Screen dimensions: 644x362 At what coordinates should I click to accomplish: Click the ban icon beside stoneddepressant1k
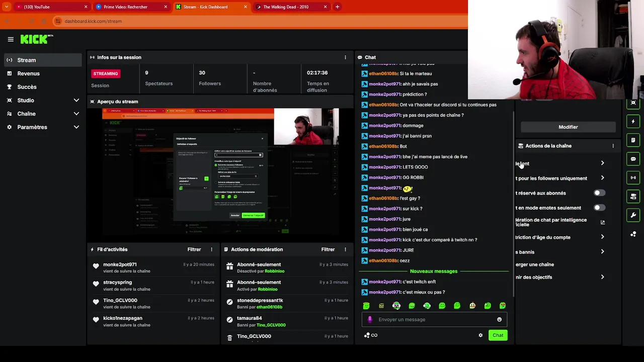tap(230, 302)
